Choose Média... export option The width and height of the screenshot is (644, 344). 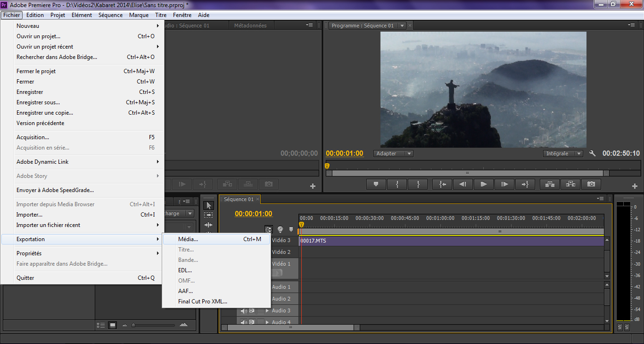point(216,239)
